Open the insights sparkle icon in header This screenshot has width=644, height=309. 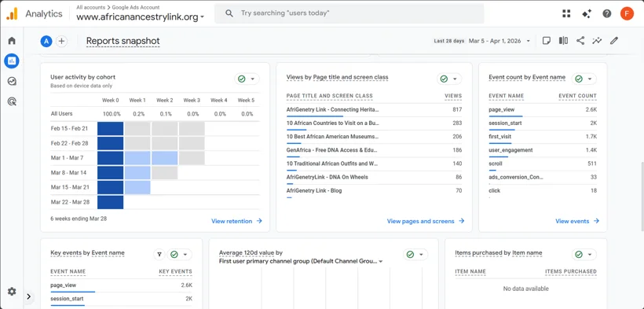coord(587,13)
